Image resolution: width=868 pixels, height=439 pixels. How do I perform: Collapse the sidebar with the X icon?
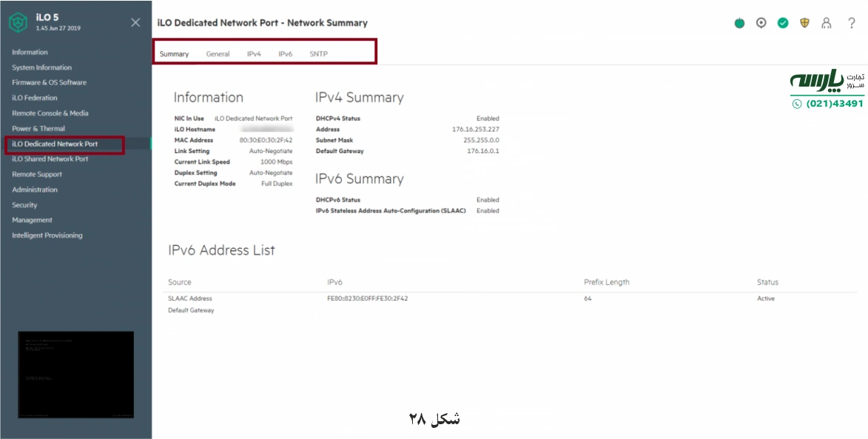pyautogui.click(x=135, y=22)
